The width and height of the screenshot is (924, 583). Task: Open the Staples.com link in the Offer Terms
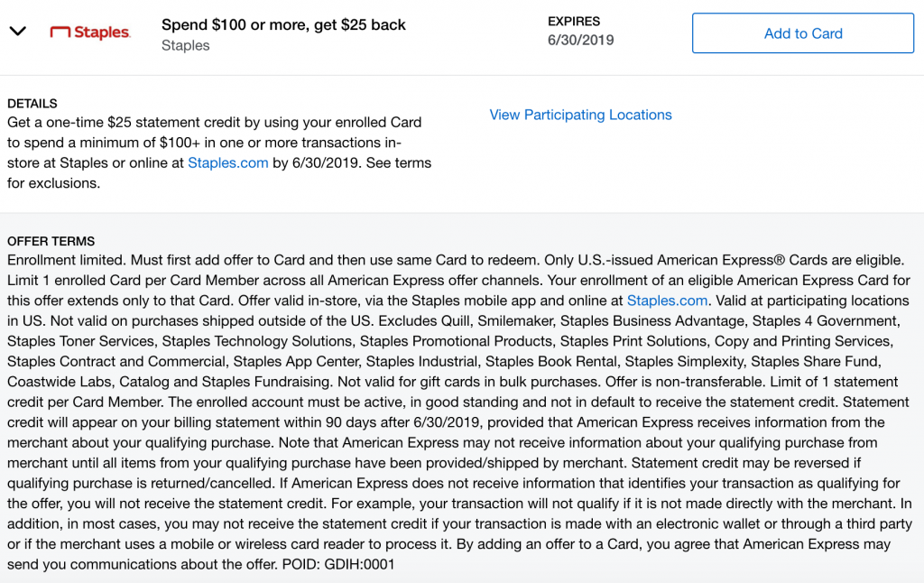667,301
